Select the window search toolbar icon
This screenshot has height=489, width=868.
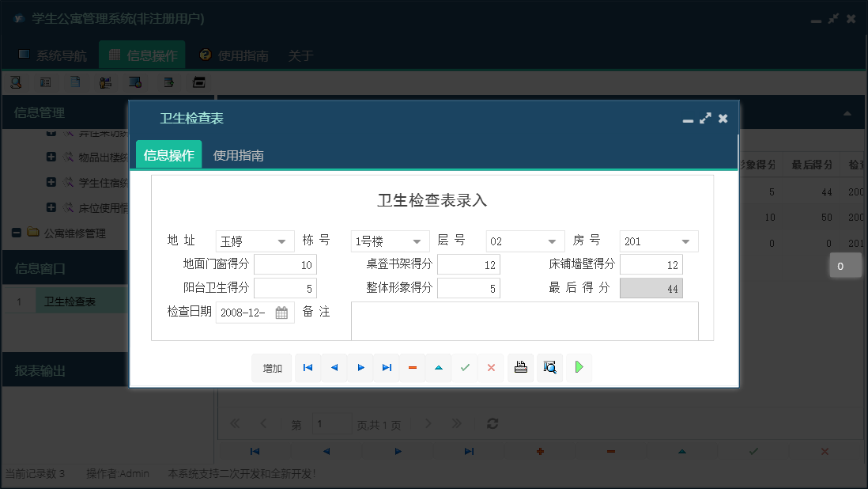tap(137, 81)
